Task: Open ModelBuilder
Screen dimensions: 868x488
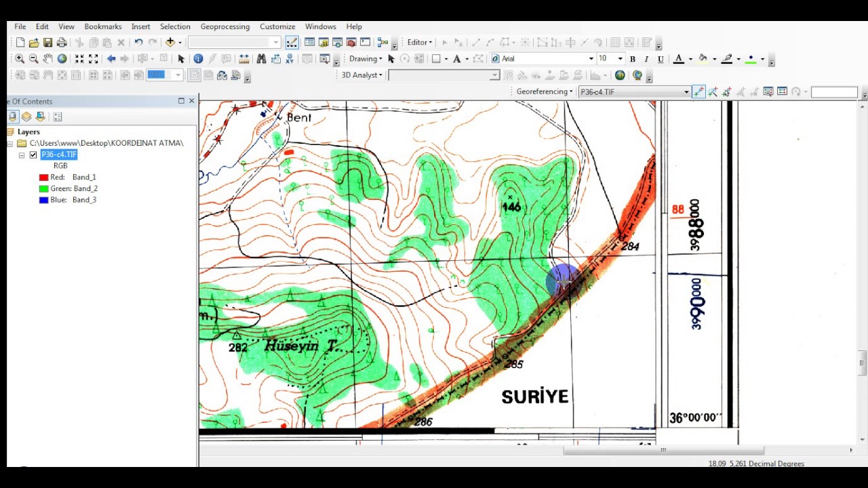Action: (383, 43)
